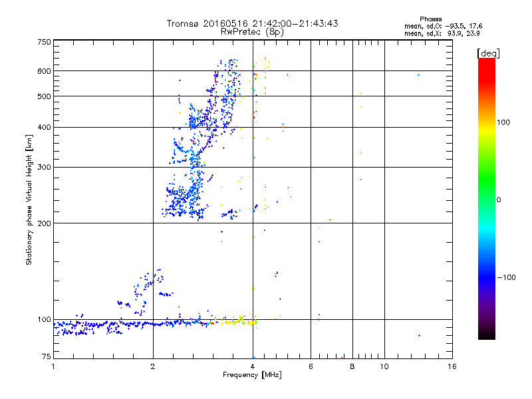
Task: Click the colorbar tick label '0'
Action: click(x=499, y=200)
